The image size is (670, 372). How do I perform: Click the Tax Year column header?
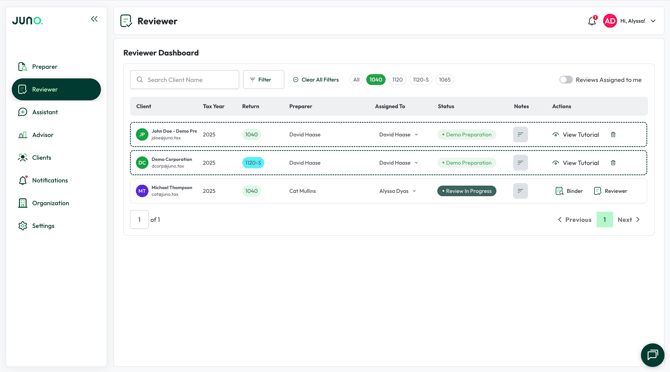(214, 106)
